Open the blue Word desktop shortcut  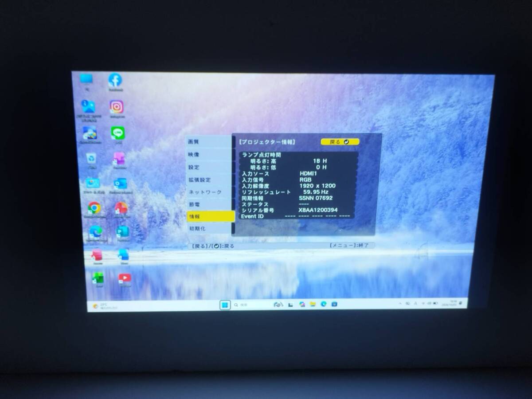tap(123, 254)
